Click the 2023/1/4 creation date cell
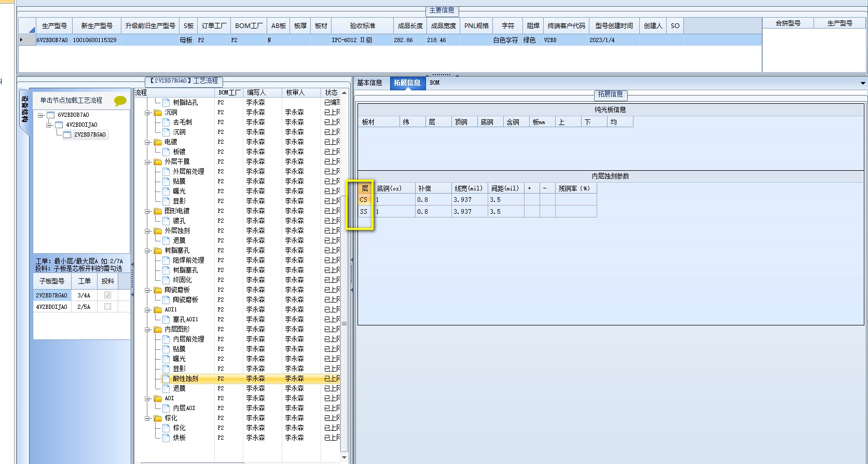This screenshot has width=868, height=464. 614,40
